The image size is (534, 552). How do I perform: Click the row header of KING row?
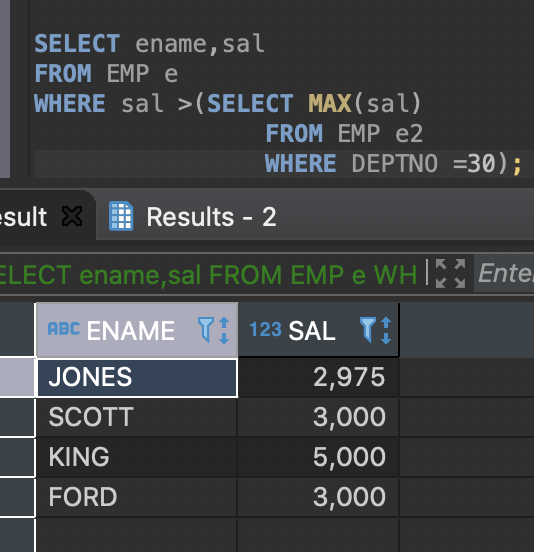[x=17, y=457]
